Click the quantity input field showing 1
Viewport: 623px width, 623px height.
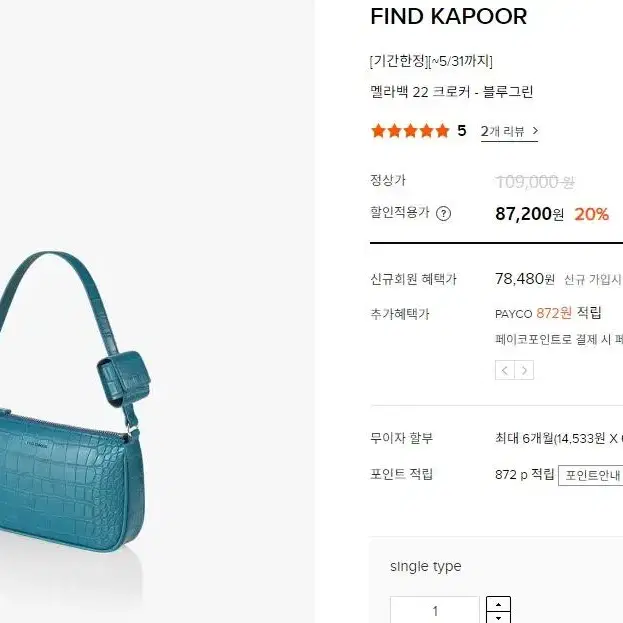pos(435,610)
